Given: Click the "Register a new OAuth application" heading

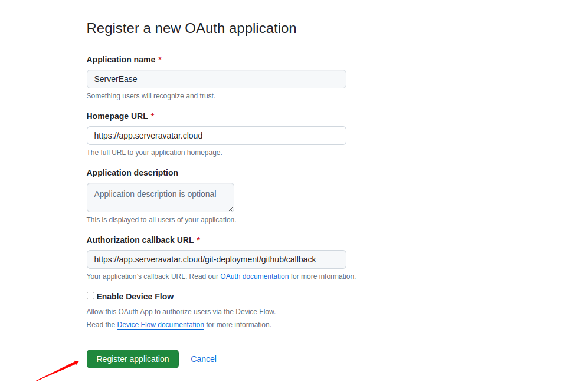Looking at the screenshot, I should click(191, 28).
